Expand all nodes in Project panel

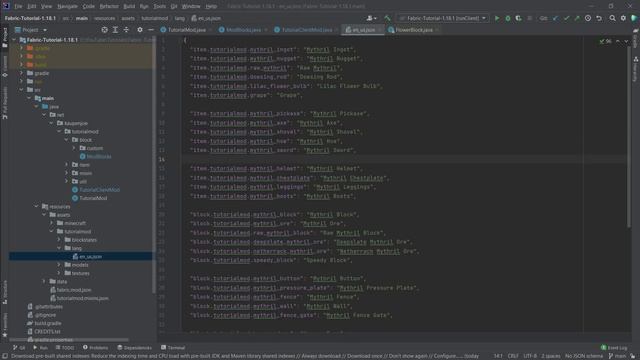click(115, 30)
